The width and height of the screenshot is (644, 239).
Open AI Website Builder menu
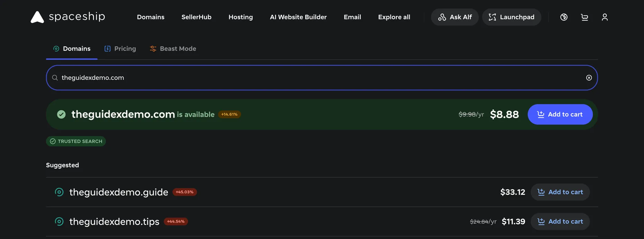click(298, 17)
